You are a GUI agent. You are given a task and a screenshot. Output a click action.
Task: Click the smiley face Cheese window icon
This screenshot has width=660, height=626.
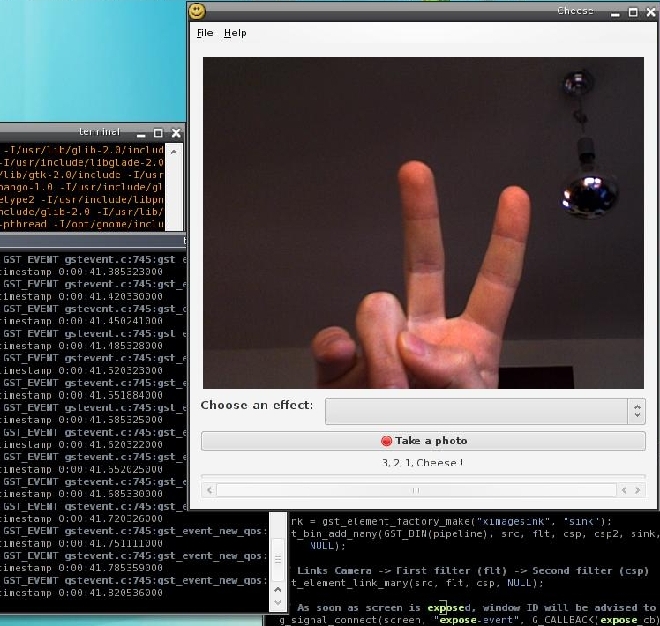[197, 11]
